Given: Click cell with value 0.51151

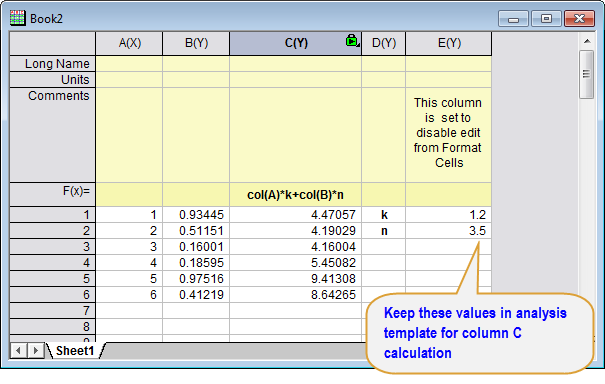Looking at the screenshot, I should 196,231.
